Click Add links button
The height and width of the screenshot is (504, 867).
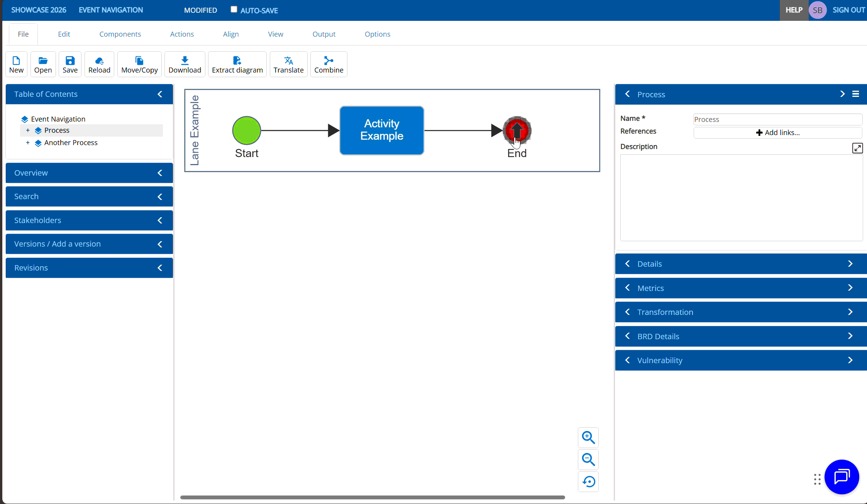[777, 132]
